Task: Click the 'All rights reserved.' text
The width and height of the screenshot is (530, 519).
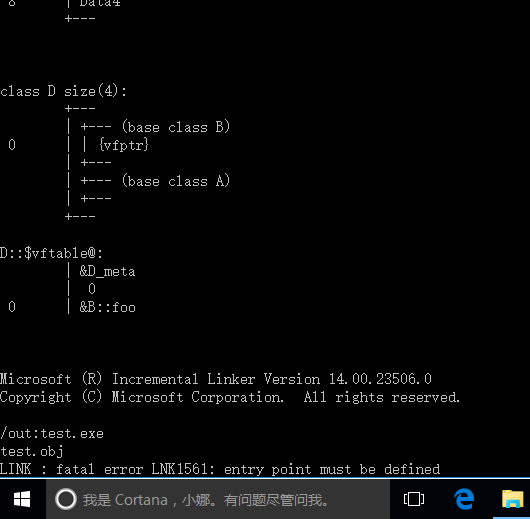Action: pos(382,397)
